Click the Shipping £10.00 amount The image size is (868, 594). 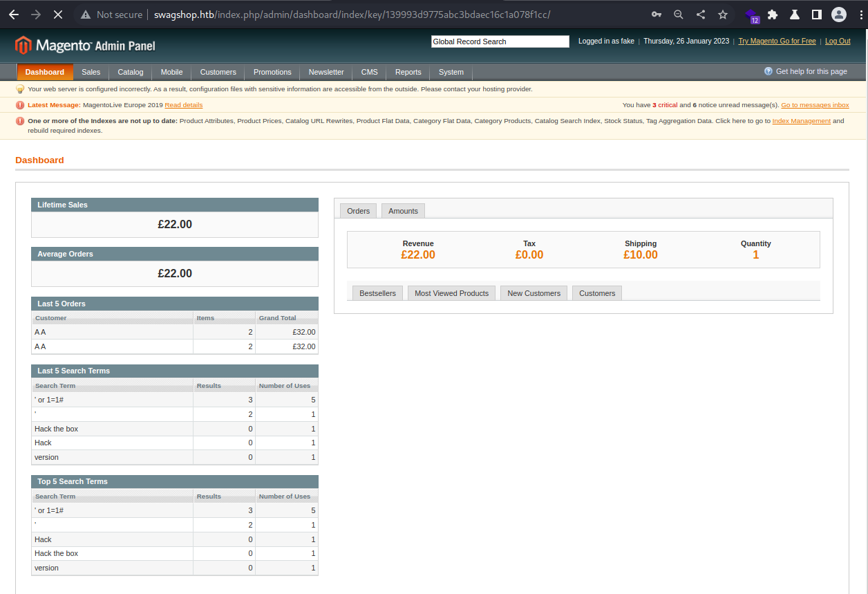tap(641, 255)
